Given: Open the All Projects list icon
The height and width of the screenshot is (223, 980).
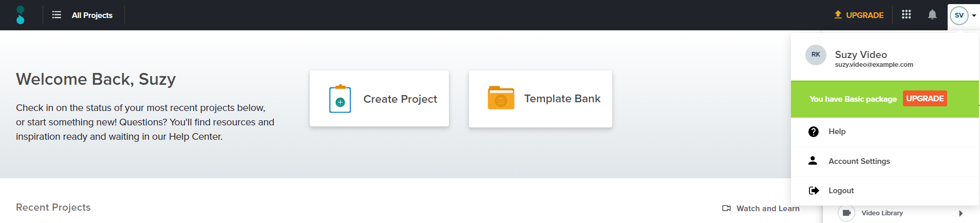Looking at the screenshot, I should pos(56,15).
